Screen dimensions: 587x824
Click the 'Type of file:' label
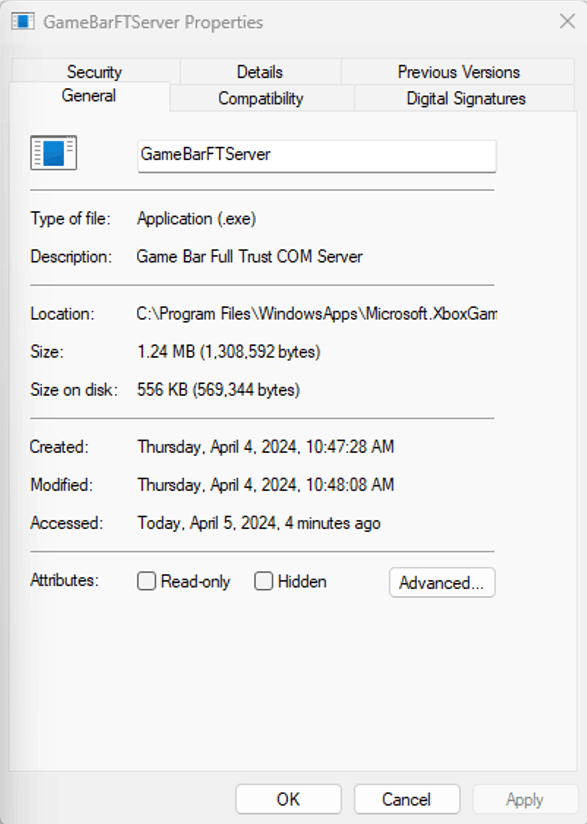(x=70, y=219)
